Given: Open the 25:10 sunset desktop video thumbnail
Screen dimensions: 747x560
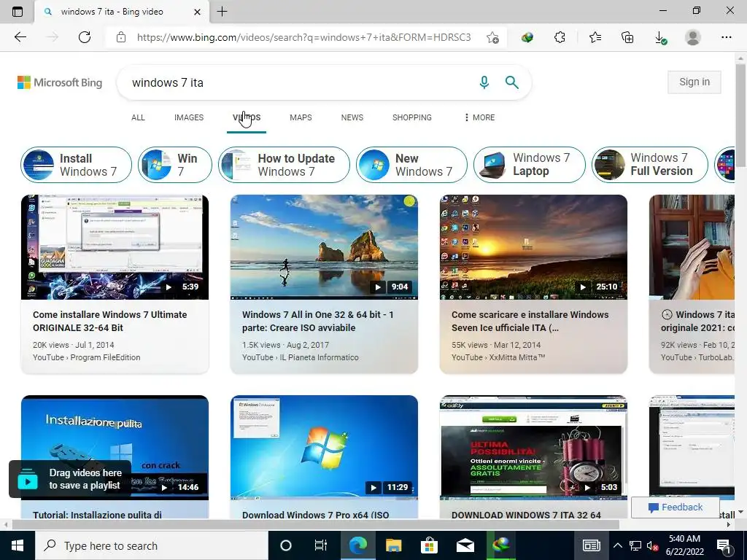Looking at the screenshot, I should (x=533, y=247).
